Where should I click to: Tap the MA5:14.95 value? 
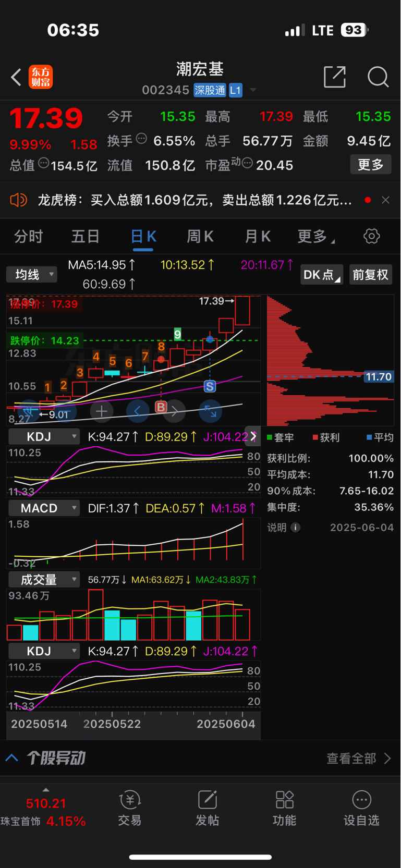[x=102, y=265]
